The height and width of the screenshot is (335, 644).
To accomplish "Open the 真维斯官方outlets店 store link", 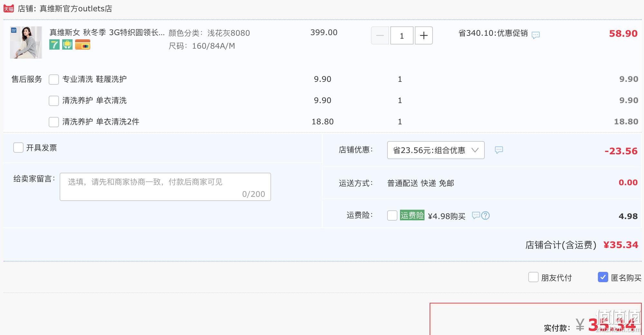I will click(76, 9).
